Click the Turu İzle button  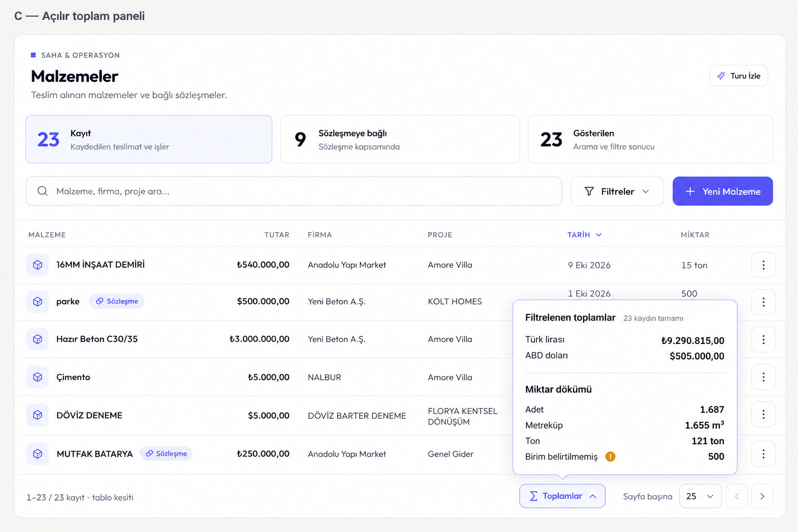[739, 76]
